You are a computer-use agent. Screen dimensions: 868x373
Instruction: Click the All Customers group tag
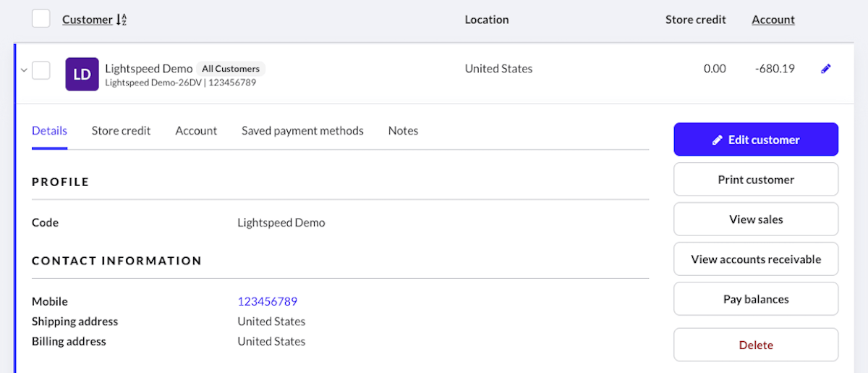point(231,69)
